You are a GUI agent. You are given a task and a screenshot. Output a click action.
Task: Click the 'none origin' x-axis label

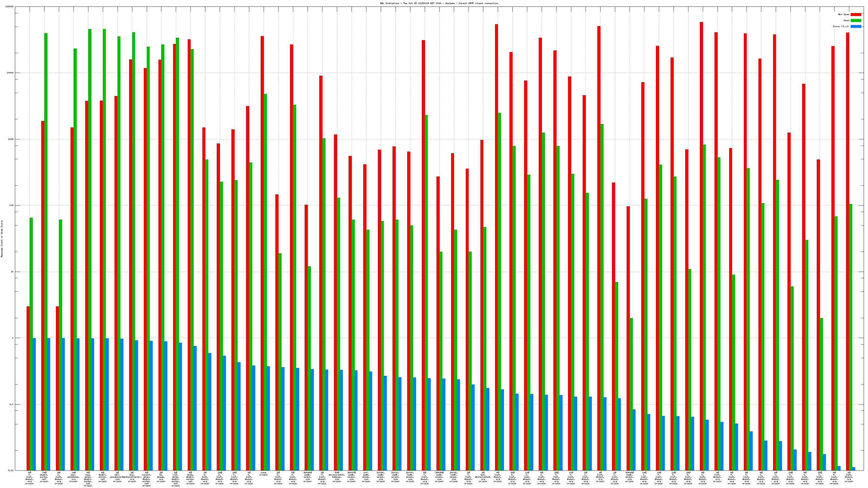click(263, 474)
